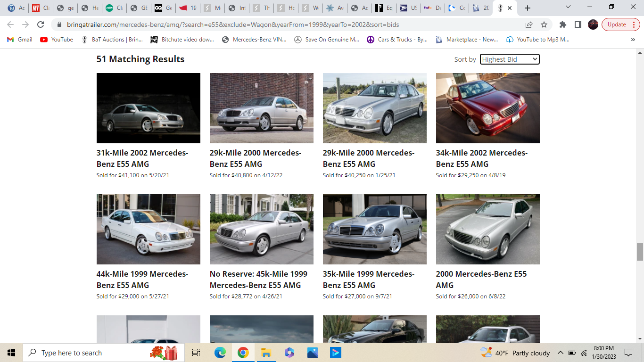
Task: Open the Mercedes-Benz VIN bookmark
Action: (x=254, y=40)
